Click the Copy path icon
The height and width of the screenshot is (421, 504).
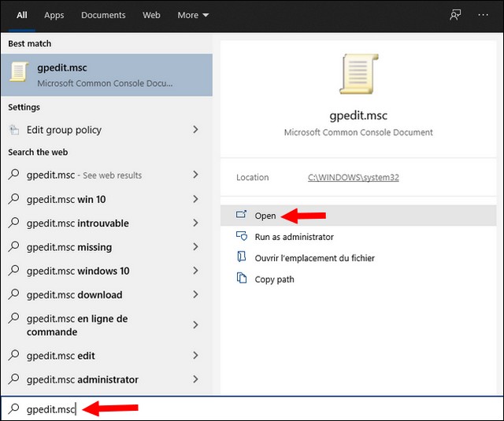[242, 278]
